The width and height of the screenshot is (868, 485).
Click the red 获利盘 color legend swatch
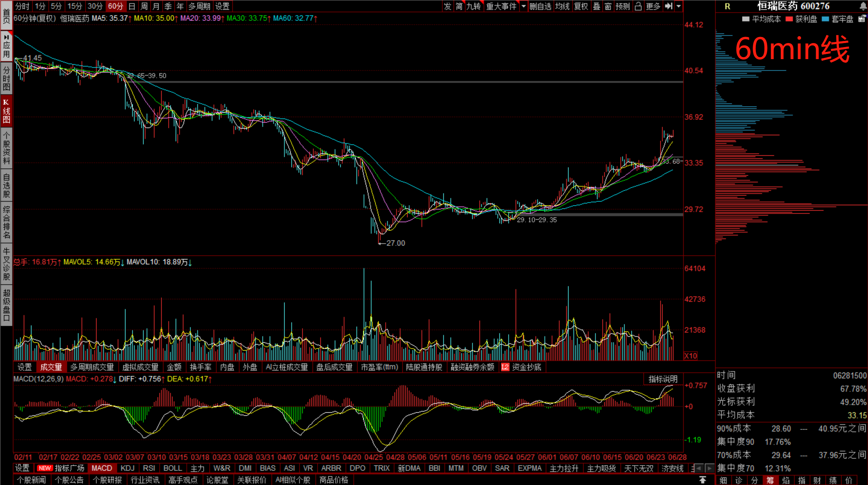point(789,19)
